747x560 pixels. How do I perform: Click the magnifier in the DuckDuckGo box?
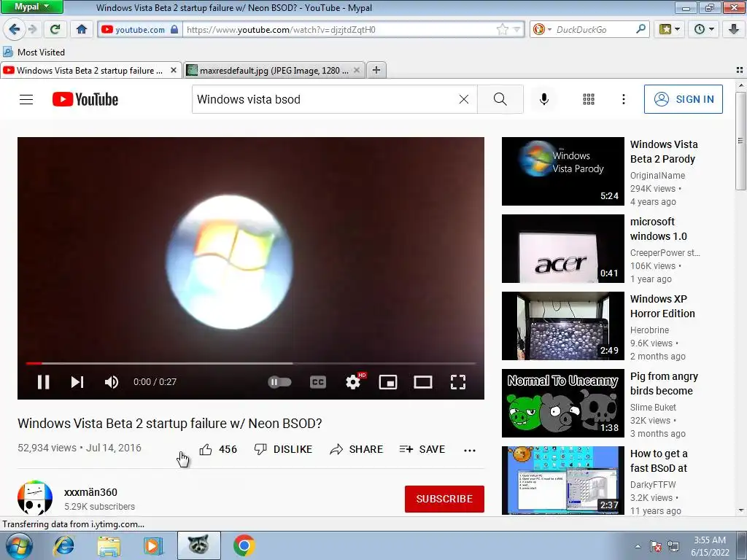click(640, 29)
